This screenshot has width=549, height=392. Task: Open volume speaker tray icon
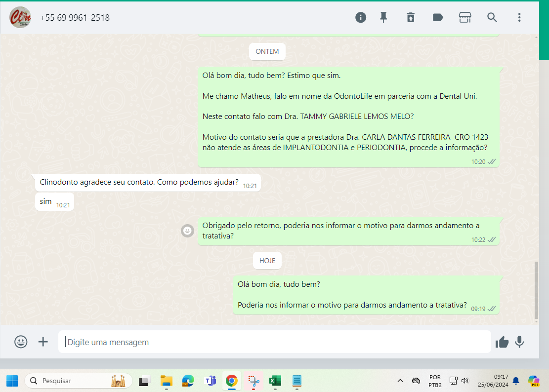(x=465, y=381)
